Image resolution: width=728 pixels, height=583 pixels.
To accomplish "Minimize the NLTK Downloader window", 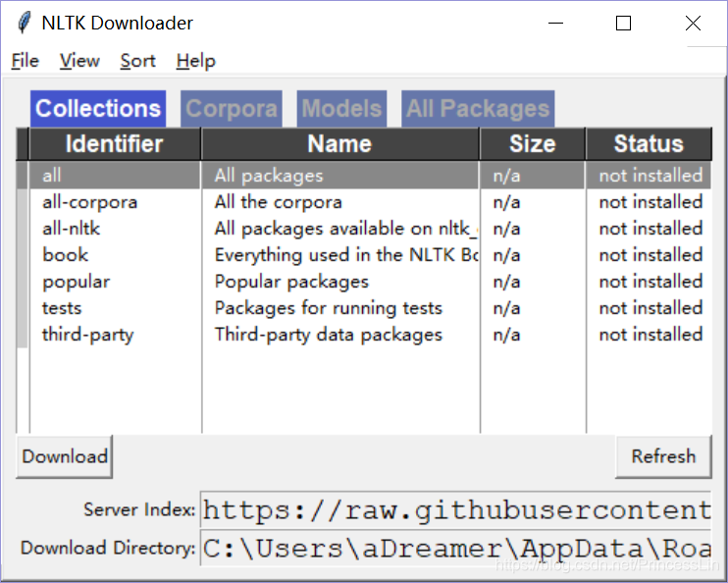I will (x=555, y=23).
